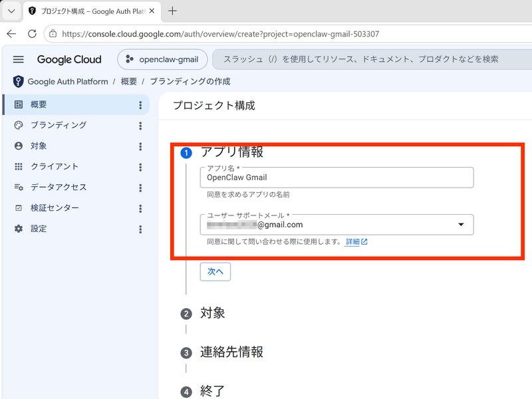
Task: Click the ブランディング palette icon
Action: [19, 125]
